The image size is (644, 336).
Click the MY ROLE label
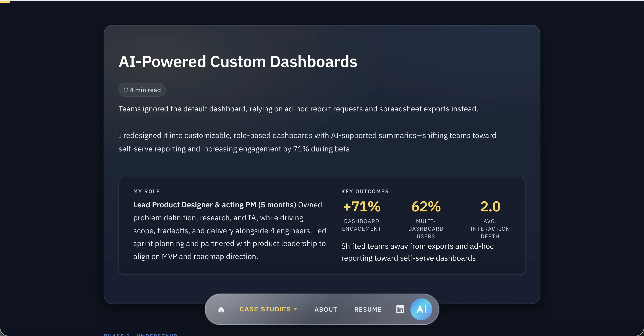[146, 191]
